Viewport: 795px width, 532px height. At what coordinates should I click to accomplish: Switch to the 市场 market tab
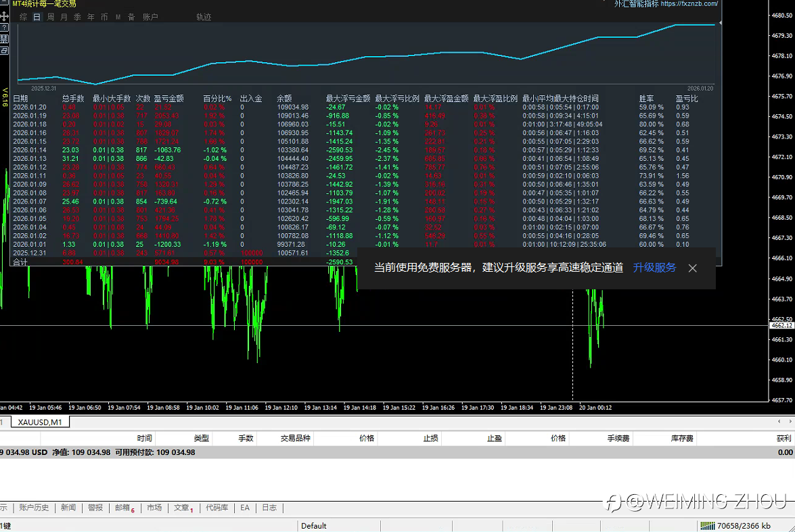pos(154,508)
